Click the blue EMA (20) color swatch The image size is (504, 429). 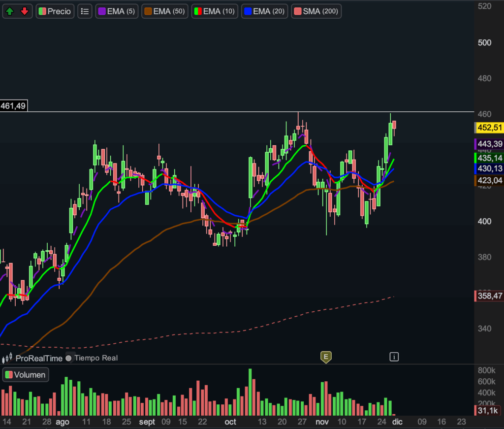(x=249, y=11)
